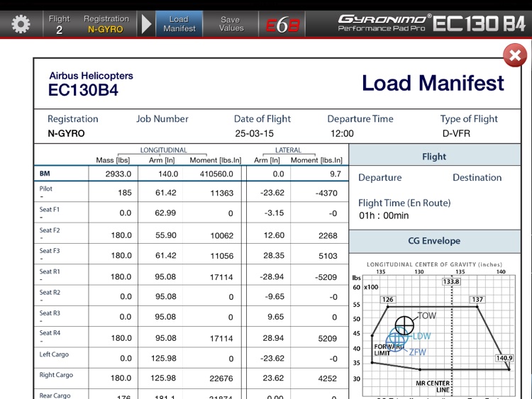532x399 pixels.
Task: Click the Flight section header
Action: click(x=435, y=157)
